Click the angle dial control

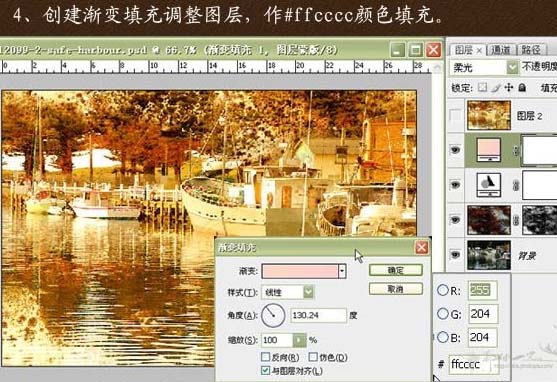(x=273, y=315)
